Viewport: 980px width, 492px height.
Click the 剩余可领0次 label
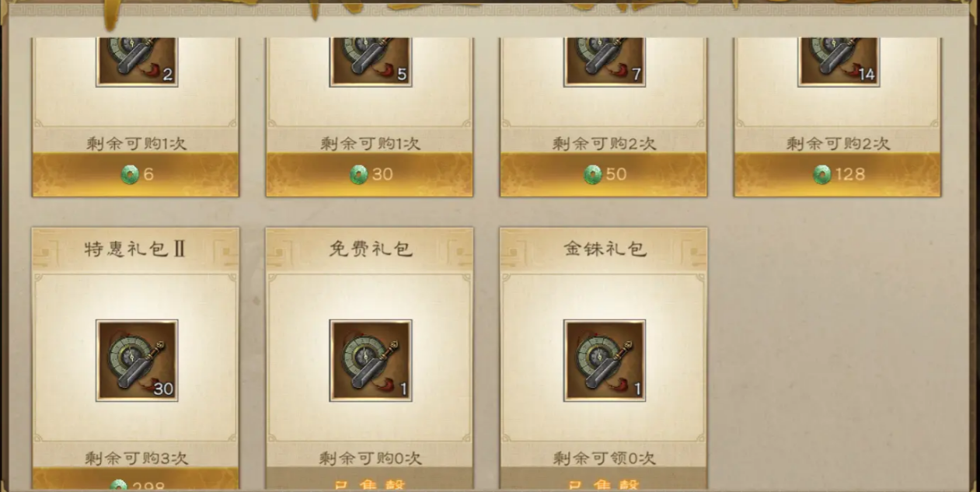(x=604, y=458)
